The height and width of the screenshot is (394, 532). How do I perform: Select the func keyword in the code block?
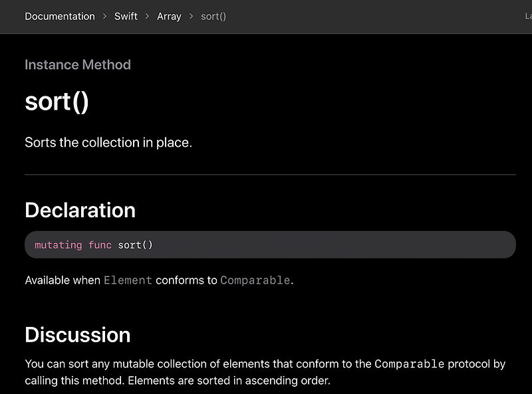tap(100, 245)
